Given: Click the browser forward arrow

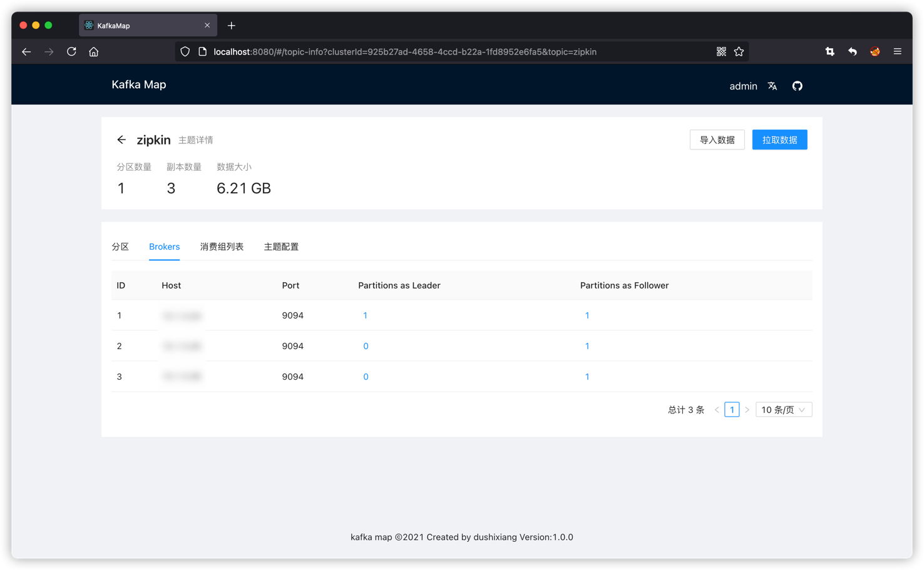Looking at the screenshot, I should [x=49, y=52].
